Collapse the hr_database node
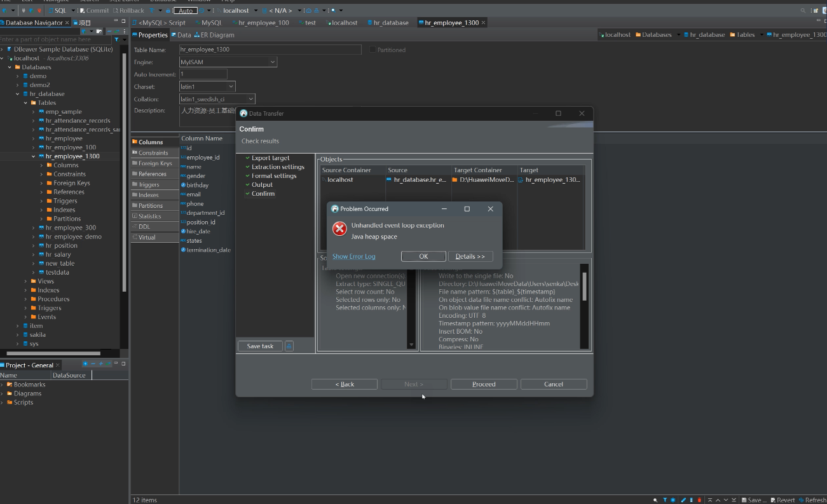This screenshot has height=504, width=827. [18, 94]
